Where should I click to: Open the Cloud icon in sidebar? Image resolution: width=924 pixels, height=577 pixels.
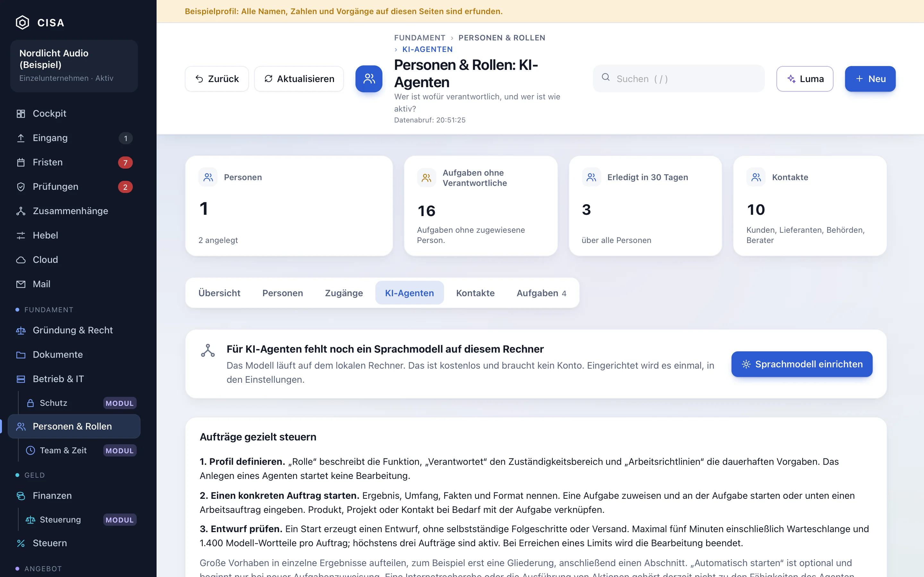click(21, 260)
